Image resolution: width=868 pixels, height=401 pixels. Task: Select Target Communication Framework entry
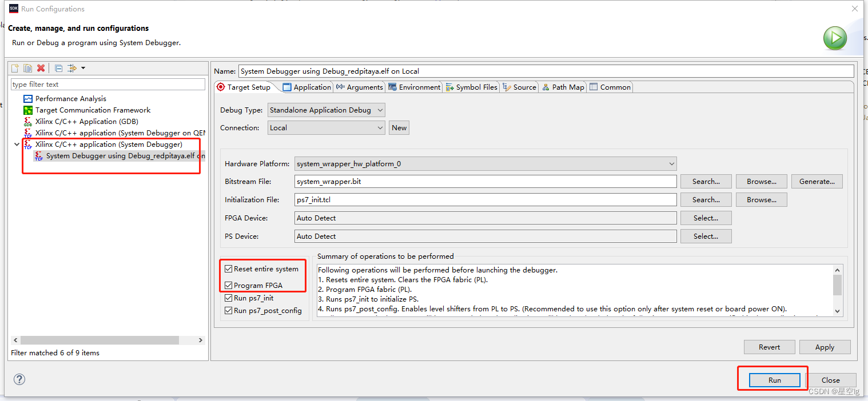[x=87, y=110]
